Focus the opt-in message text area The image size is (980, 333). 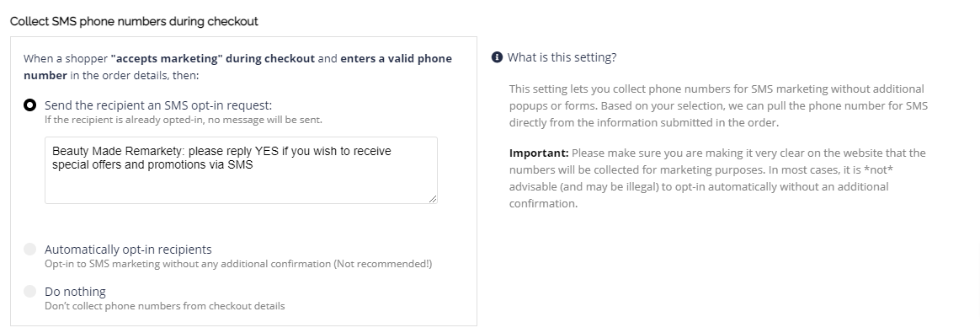click(x=241, y=170)
